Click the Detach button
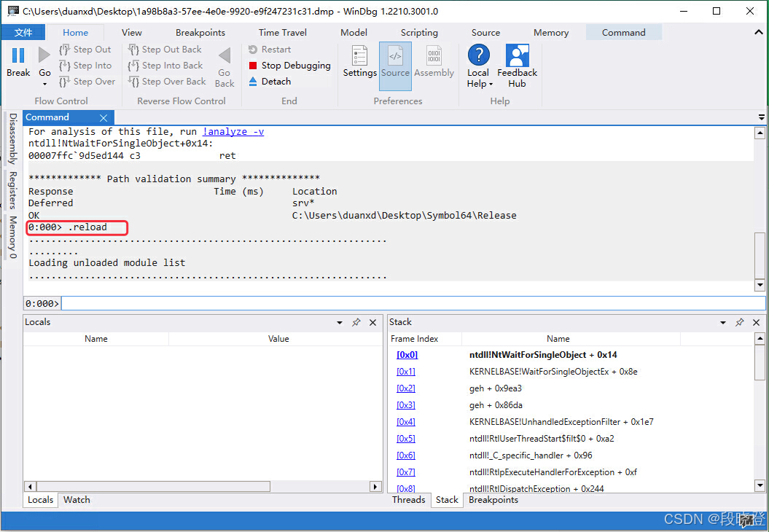Image resolution: width=769 pixels, height=532 pixels. click(x=270, y=82)
